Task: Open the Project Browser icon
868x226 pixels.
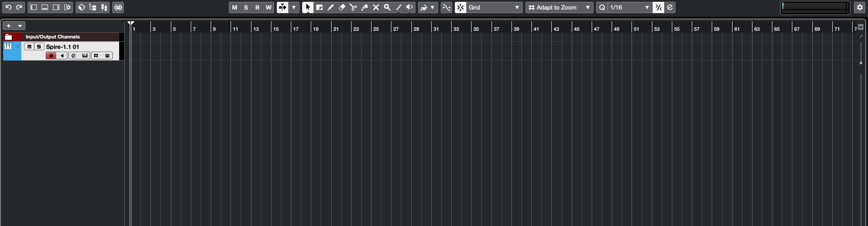Action: (93, 7)
